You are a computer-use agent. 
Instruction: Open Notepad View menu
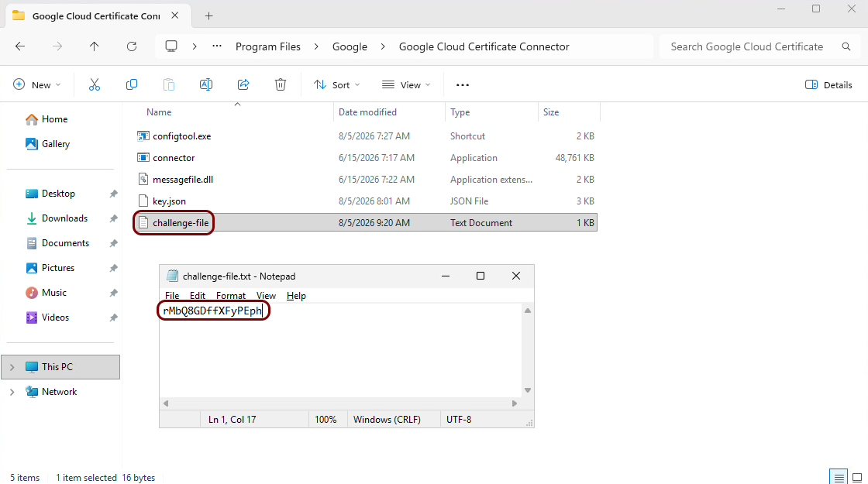266,295
